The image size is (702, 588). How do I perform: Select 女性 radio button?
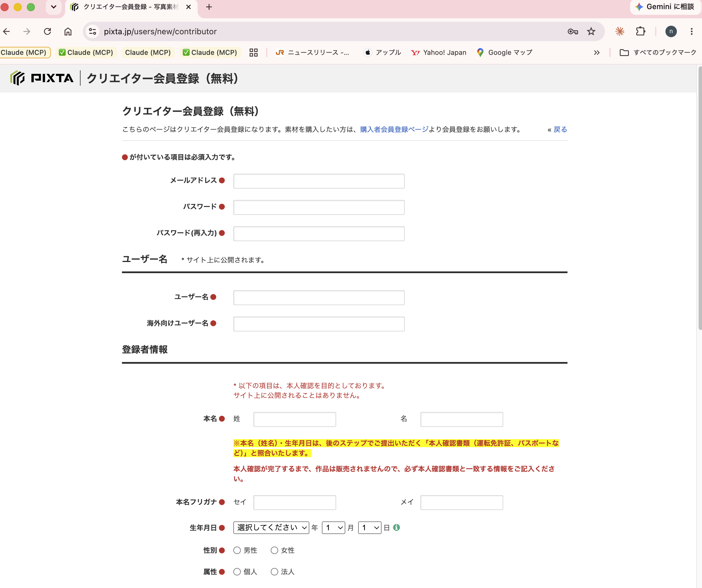pos(274,550)
